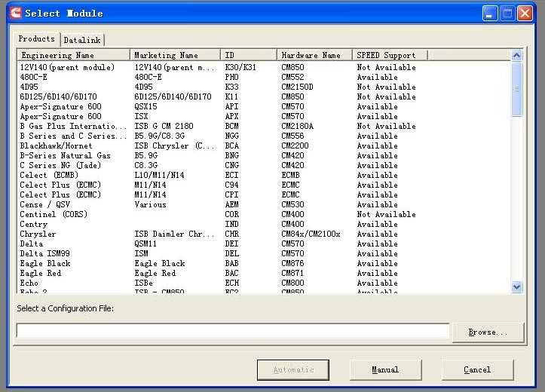Viewport: 545px width, 392px height.
Task: Click the ISB Daimler Chr... marketing name
Action: coord(174,234)
